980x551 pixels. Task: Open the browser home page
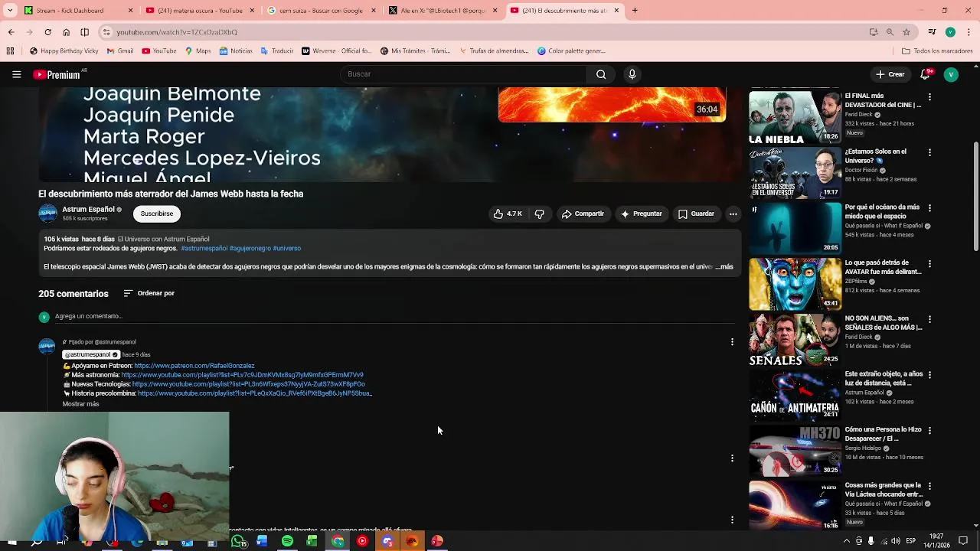click(66, 32)
